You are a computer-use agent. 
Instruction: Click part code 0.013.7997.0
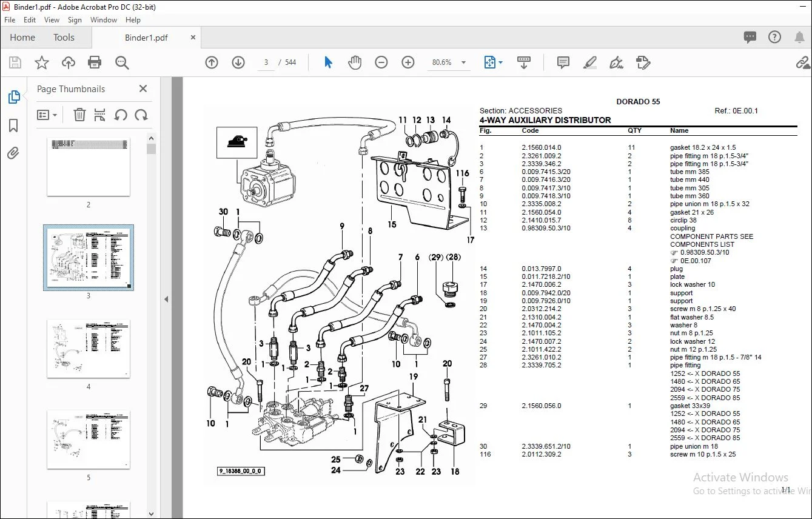pyautogui.click(x=542, y=269)
